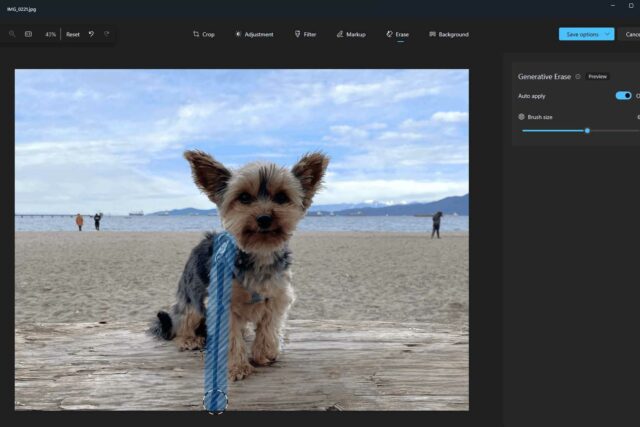Select the Erase tab
This screenshot has width=640, height=427.
398,34
